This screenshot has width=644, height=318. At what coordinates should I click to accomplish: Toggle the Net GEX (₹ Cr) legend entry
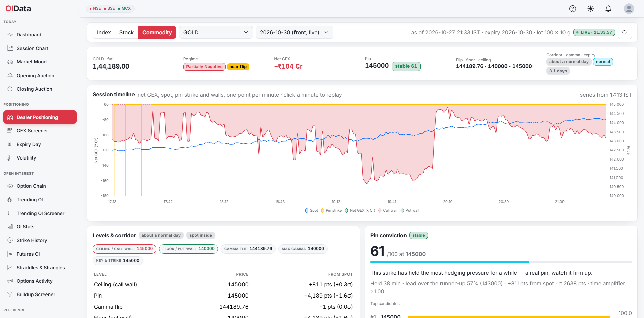(x=360, y=211)
